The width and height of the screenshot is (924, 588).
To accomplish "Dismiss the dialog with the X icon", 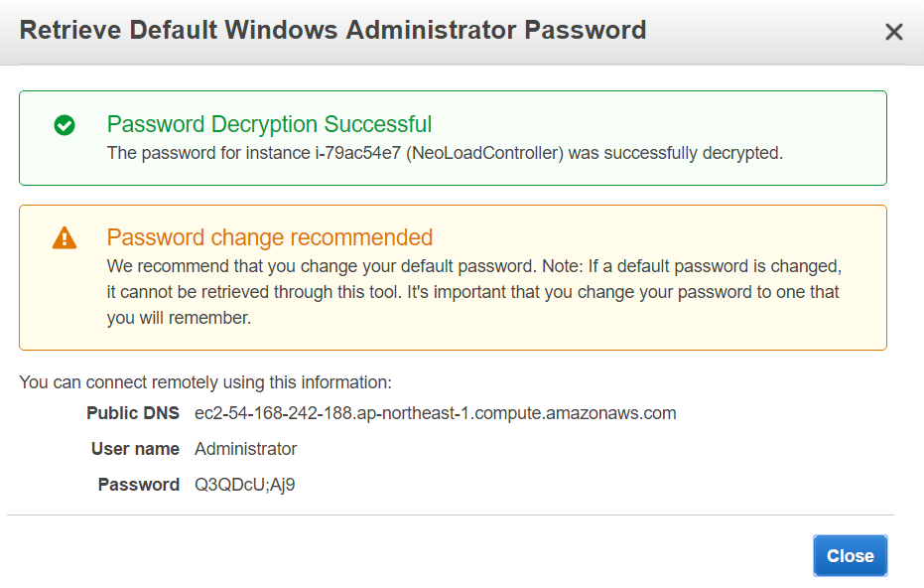I will pos(894,32).
